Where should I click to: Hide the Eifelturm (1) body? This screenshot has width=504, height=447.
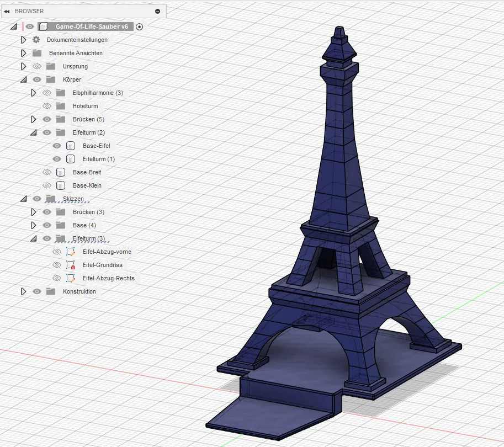coord(57,159)
